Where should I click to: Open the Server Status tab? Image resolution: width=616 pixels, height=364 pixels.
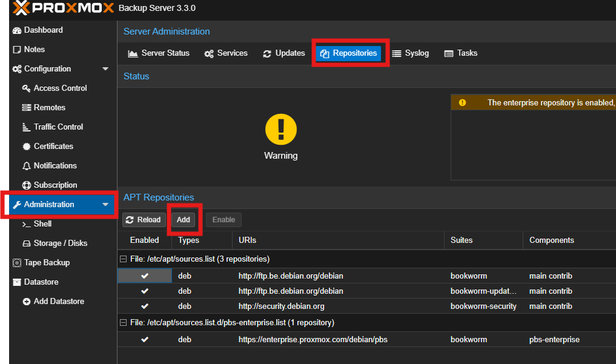(x=159, y=53)
